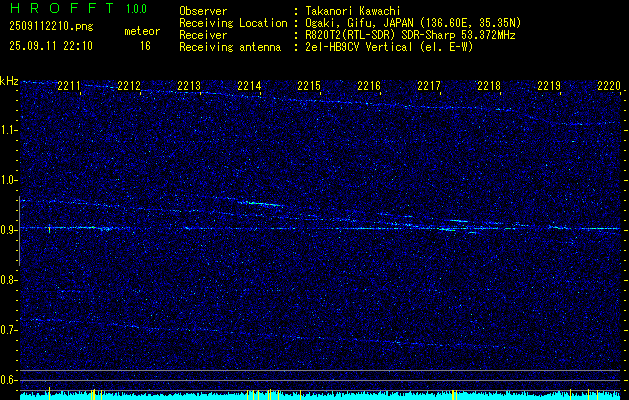Click the 2211 time marker
Image resolution: width=629 pixels, height=400 pixels.
pos(69,87)
